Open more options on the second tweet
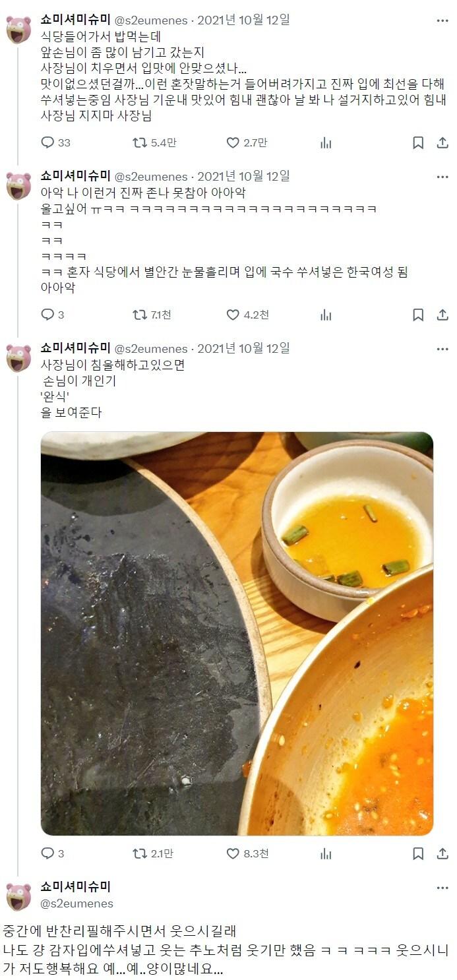The height and width of the screenshot is (980, 457). [442, 176]
